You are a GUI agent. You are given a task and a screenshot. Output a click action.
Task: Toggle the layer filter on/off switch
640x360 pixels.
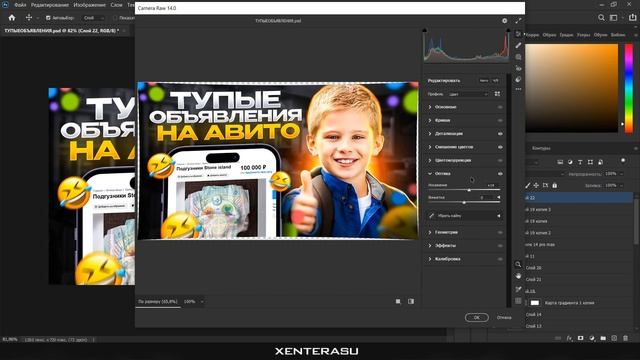[x=623, y=160]
